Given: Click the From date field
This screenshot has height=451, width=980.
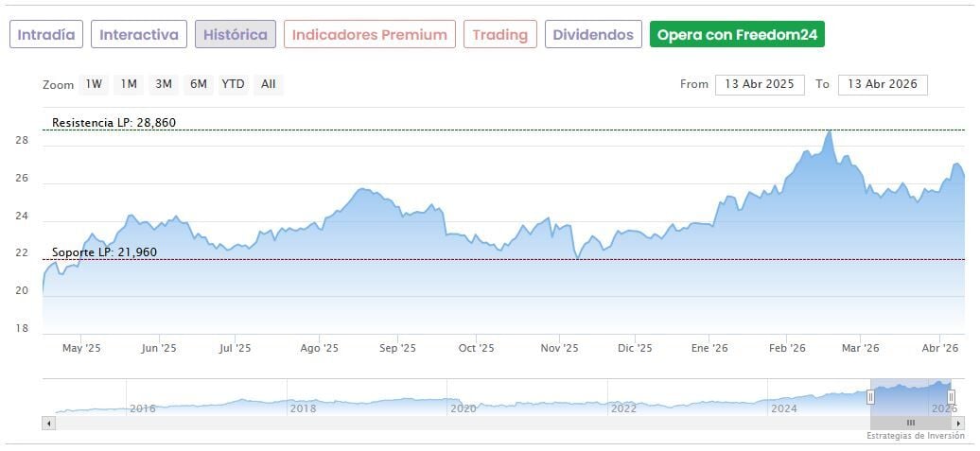Looking at the screenshot, I should tap(760, 84).
